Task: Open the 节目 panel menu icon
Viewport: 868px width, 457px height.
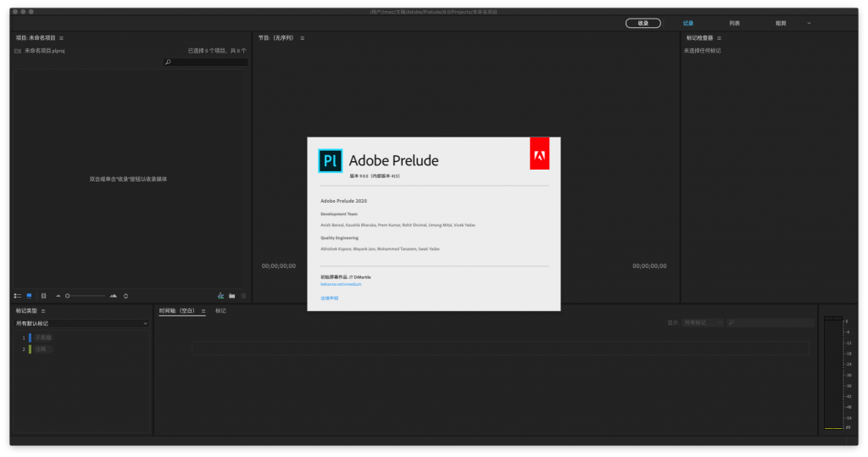Action: (303, 38)
